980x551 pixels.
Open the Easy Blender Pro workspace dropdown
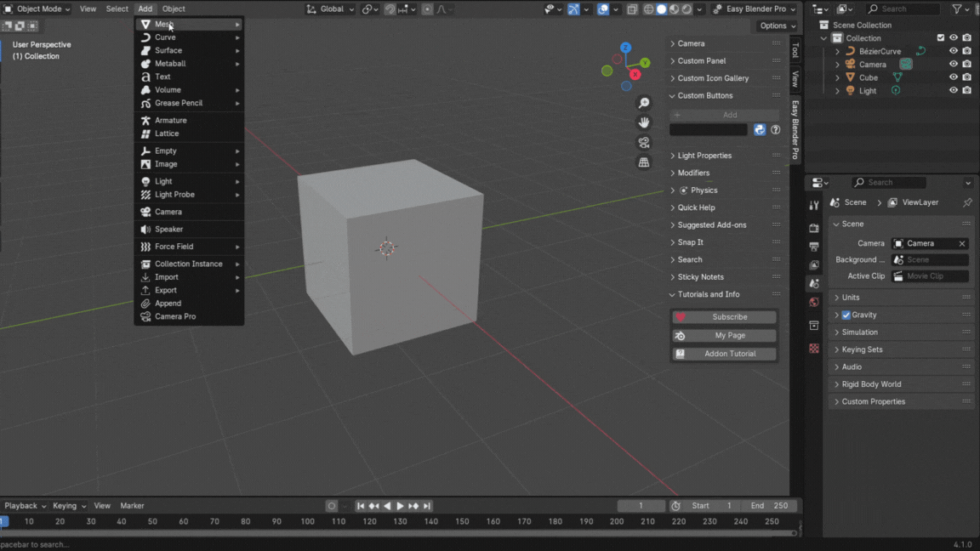tap(755, 9)
